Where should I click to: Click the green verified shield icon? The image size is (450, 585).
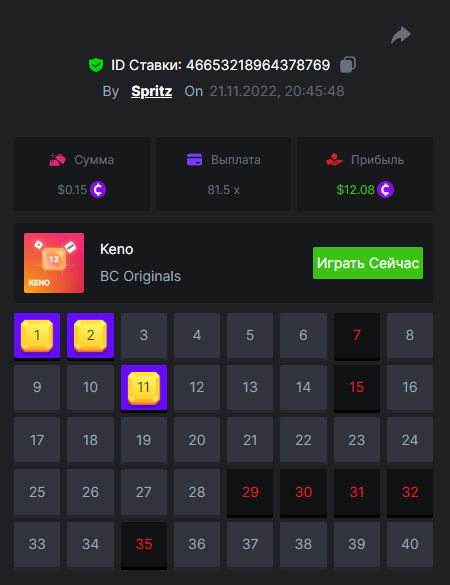point(96,65)
